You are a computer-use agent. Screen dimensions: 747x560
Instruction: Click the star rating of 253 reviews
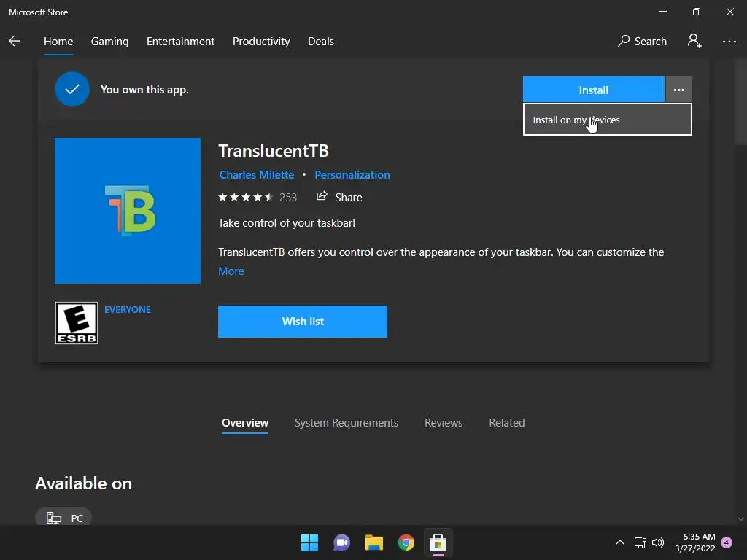(x=258, y=197)
